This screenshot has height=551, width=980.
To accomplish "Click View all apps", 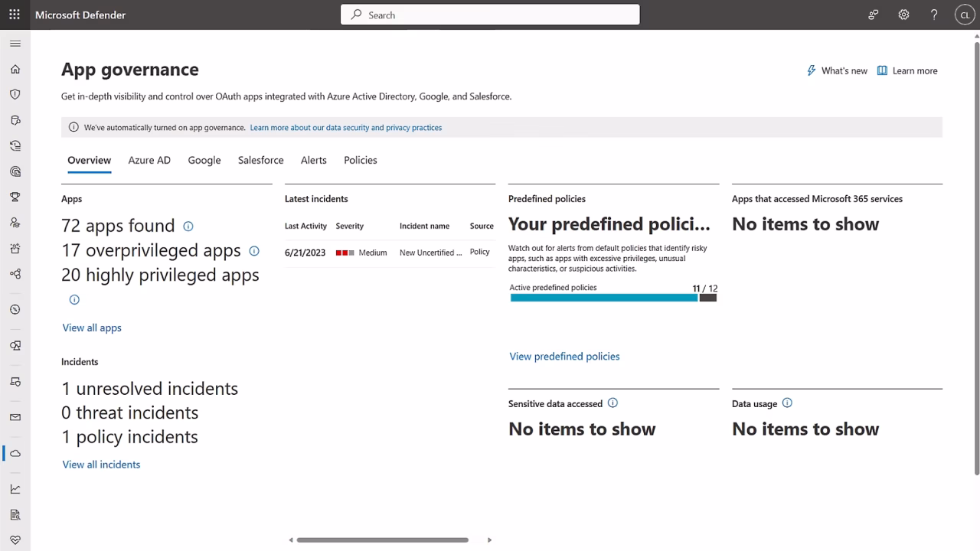I will point(92,328).
